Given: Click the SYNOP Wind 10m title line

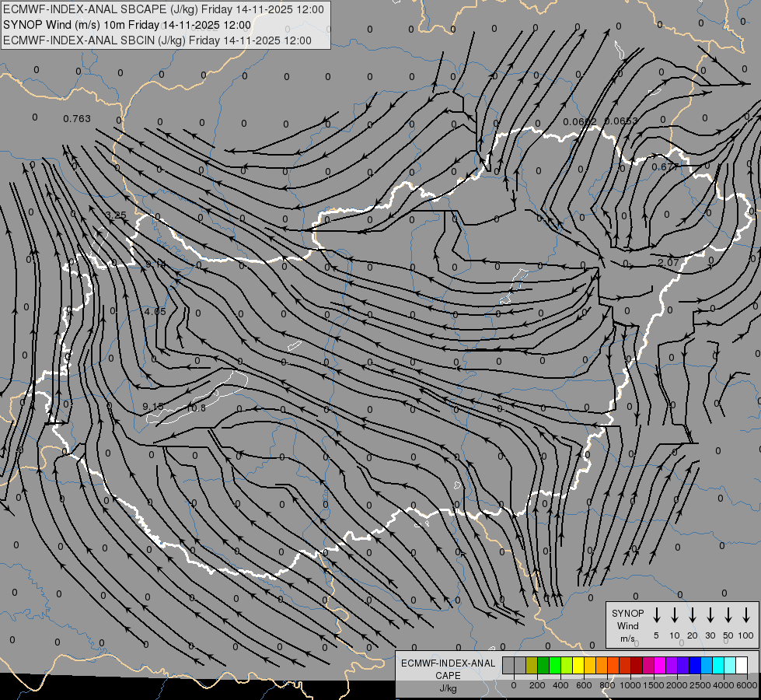Looking at the screenshot, I should pos(127,25).
